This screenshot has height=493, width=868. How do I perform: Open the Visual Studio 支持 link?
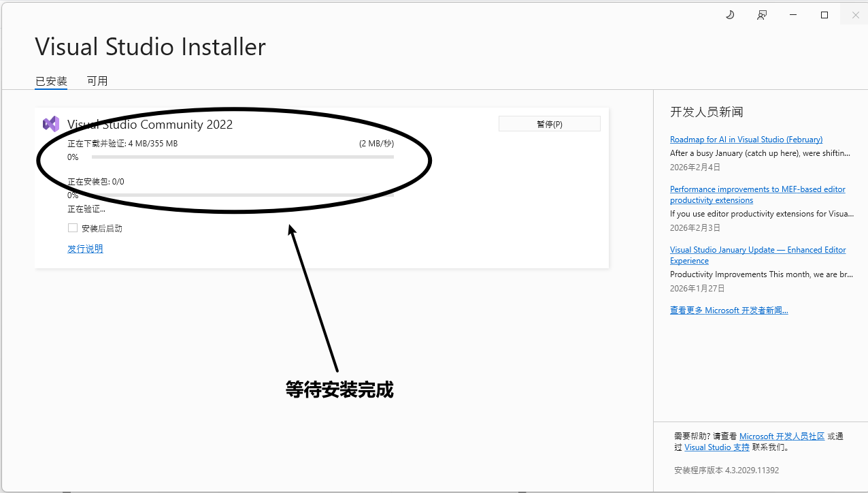[x=716, y=447]
